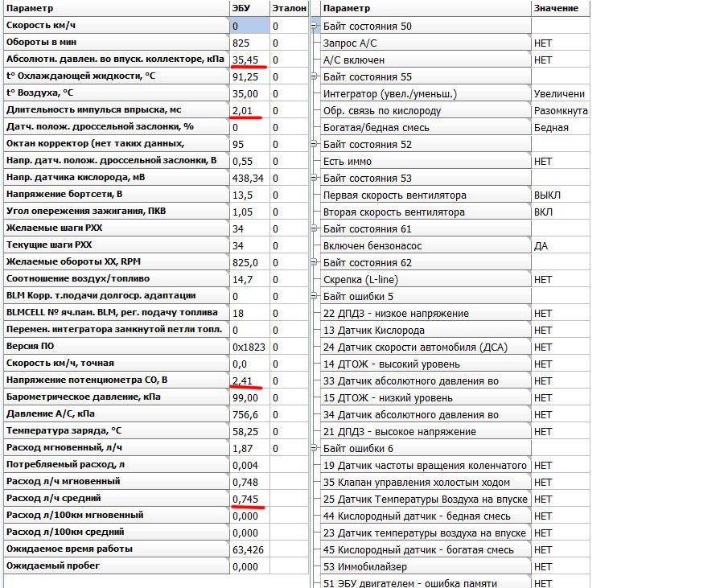724x588 pixels.
Task: Select 't° Охлаждающей жидкости, °C' parameter
Action: (x=117, y=76)
